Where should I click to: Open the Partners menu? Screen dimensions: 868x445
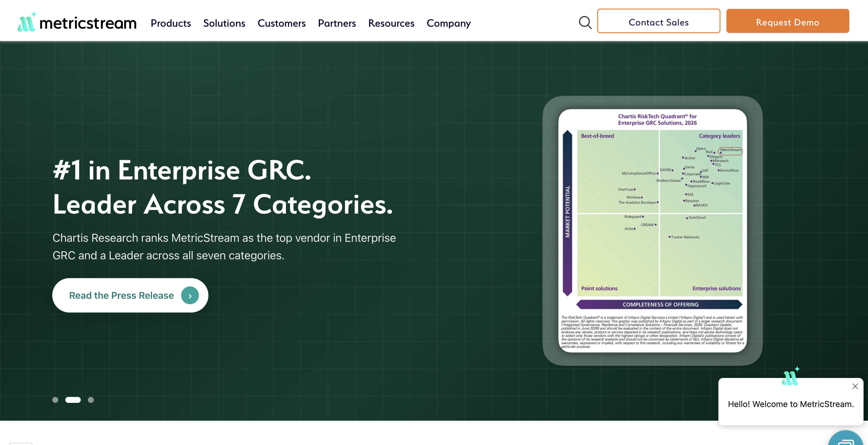tap(337, 23)
